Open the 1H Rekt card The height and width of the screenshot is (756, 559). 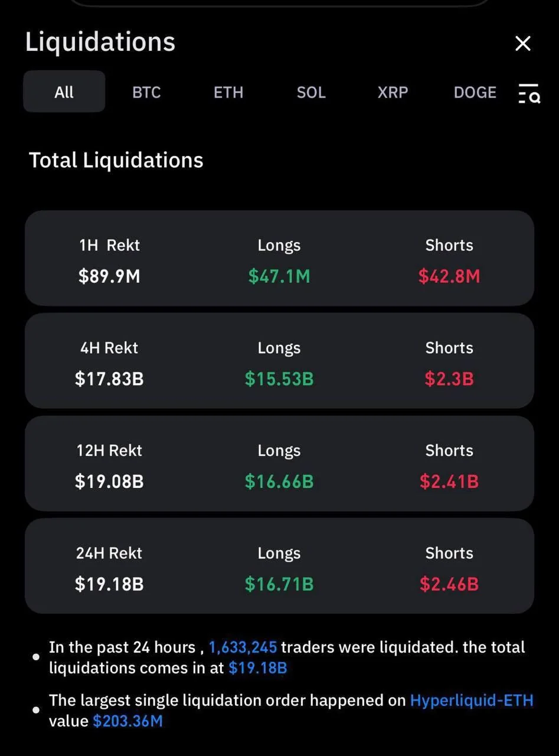pos(279,258)
